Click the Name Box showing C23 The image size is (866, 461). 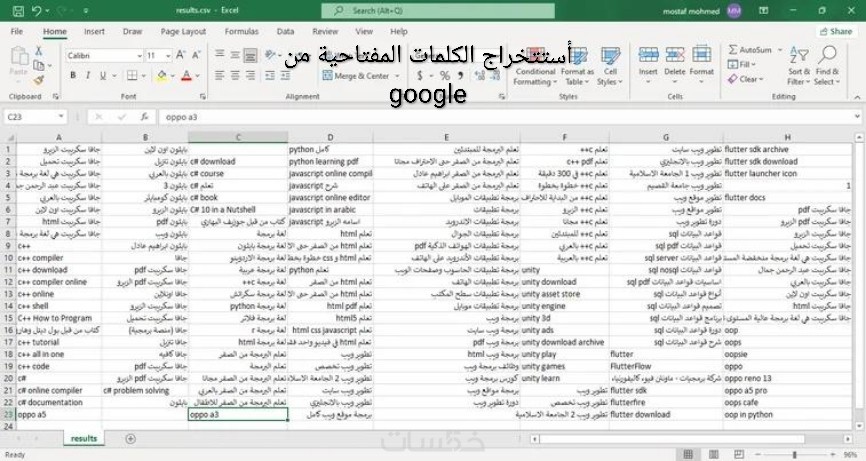pos(34,117)
